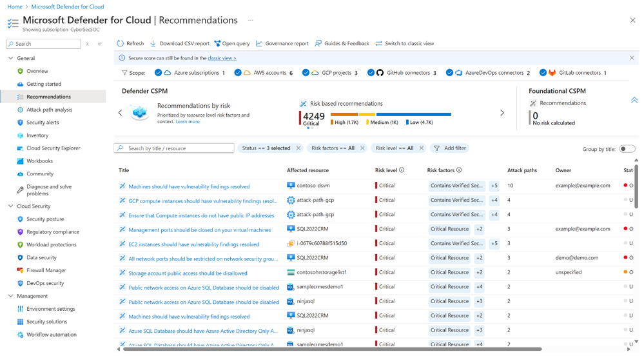
Task: Click the Regulatory compliance icon
Action: coord(20,232)
